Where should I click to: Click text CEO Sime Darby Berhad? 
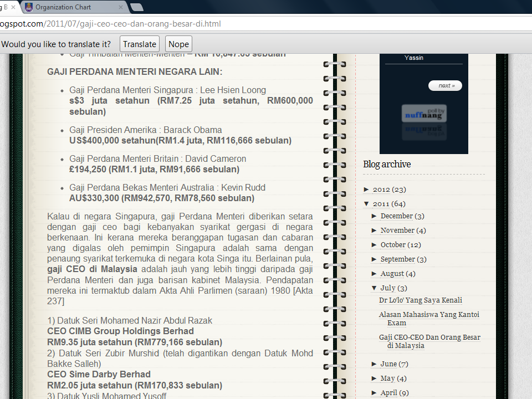99,374
